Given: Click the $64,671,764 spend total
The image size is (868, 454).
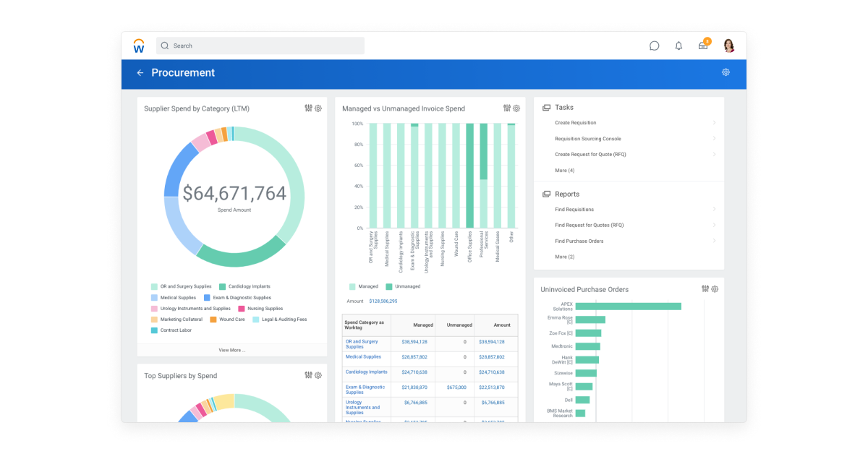Looking at the screenshot, I should tap(234, 194).
